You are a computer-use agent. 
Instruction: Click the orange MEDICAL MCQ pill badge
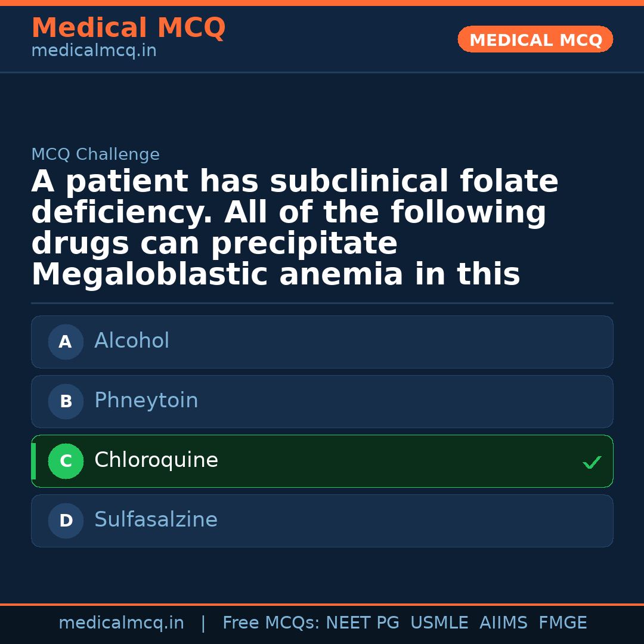click(535, 39)
